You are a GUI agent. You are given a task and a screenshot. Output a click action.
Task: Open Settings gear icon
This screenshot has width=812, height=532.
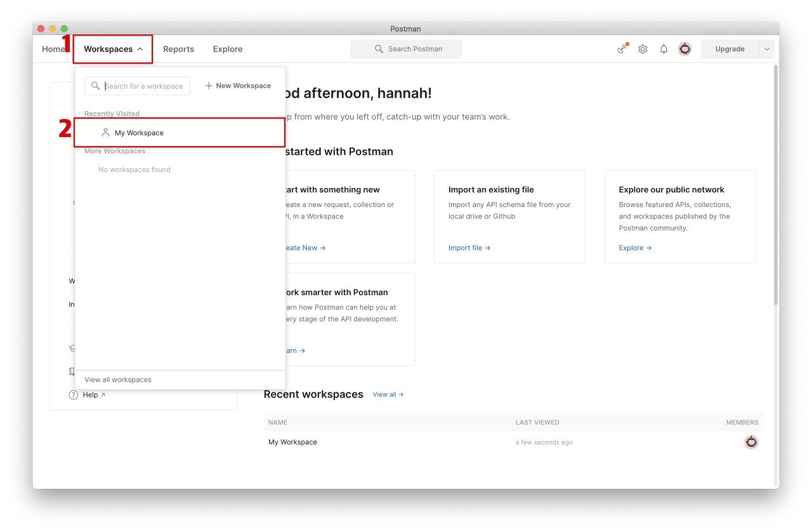643,49
